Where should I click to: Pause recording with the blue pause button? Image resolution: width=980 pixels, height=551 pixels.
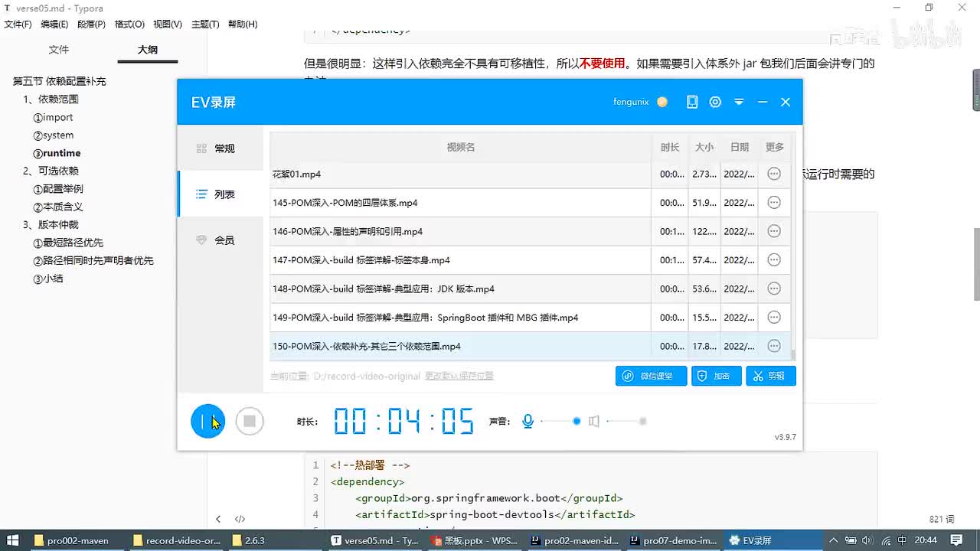[x=207, y=421]
